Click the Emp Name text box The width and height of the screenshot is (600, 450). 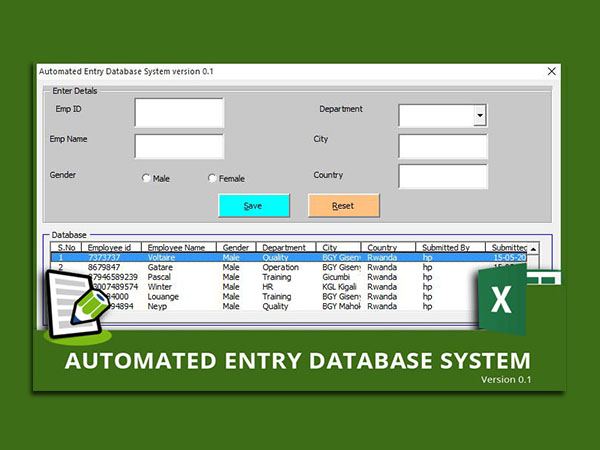(x=179, y=146)
